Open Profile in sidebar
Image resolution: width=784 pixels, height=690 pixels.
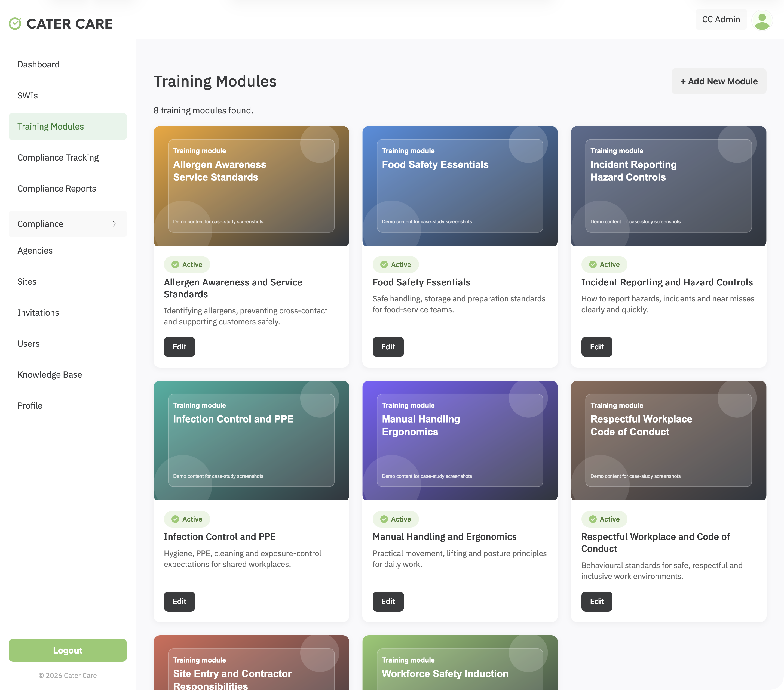click(x=68, y=406)
